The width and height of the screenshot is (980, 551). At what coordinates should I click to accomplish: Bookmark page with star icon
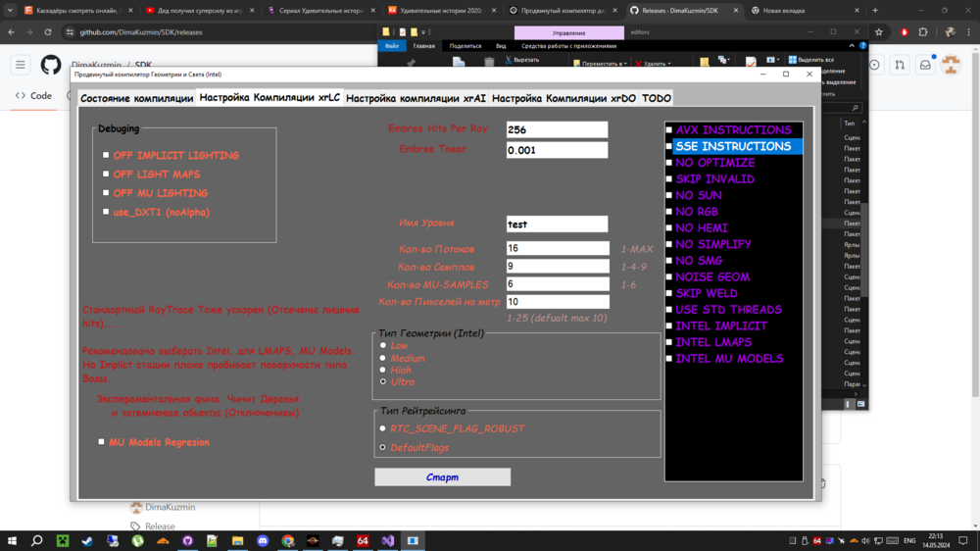pyautogui.click(x=879, y=32)
